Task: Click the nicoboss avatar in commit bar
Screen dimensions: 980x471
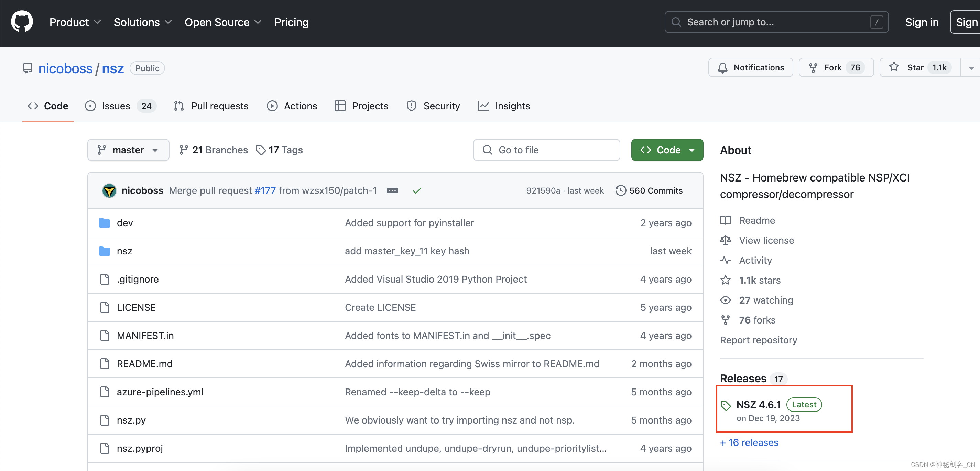Action: [109, 190]
